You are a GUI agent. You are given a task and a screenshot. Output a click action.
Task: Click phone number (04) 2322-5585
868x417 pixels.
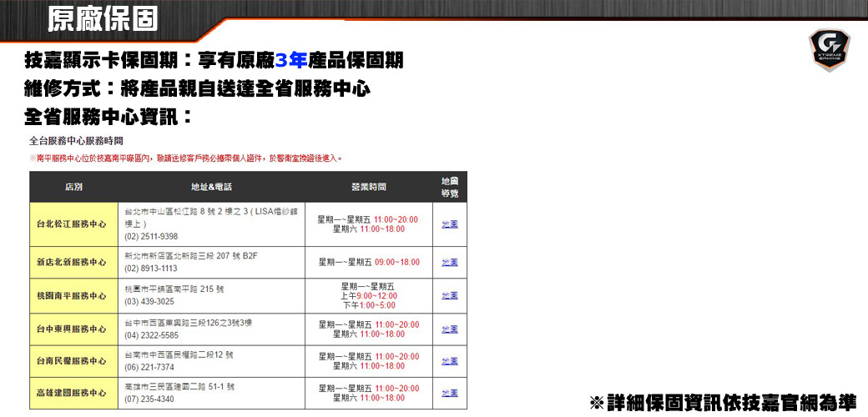click(152, 335)
